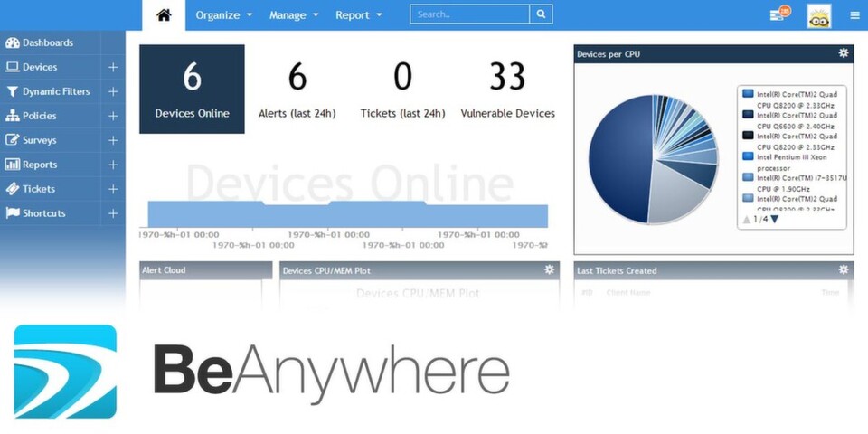Open the hamburger menu icon

click(854, 15)
